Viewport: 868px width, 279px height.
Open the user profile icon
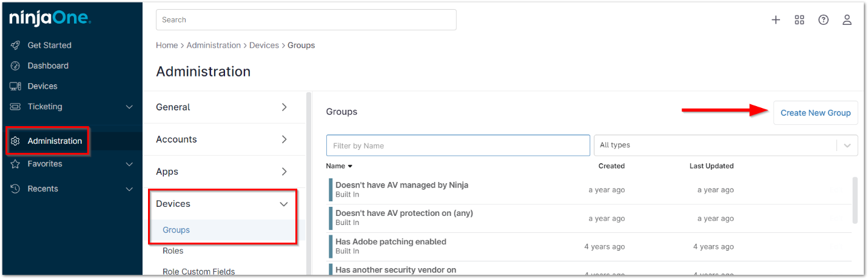click(x=847, y=20)
